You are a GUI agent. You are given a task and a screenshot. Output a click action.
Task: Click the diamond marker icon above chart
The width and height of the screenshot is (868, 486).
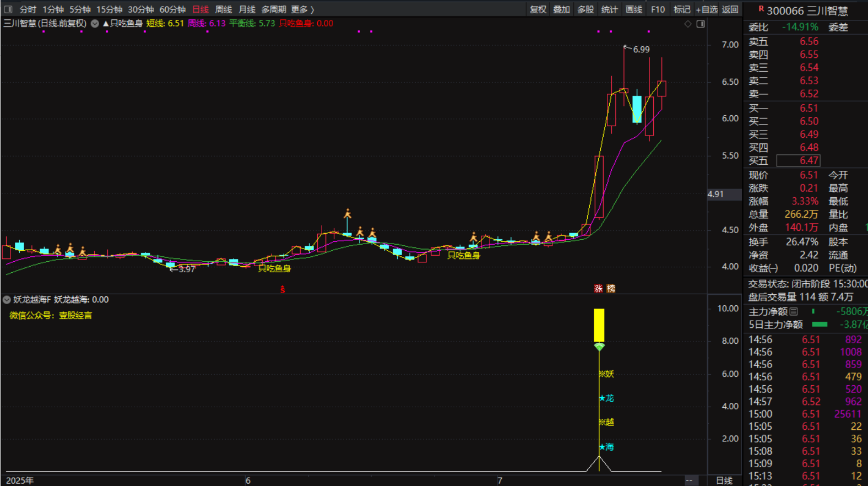click(x=687, y=24)
